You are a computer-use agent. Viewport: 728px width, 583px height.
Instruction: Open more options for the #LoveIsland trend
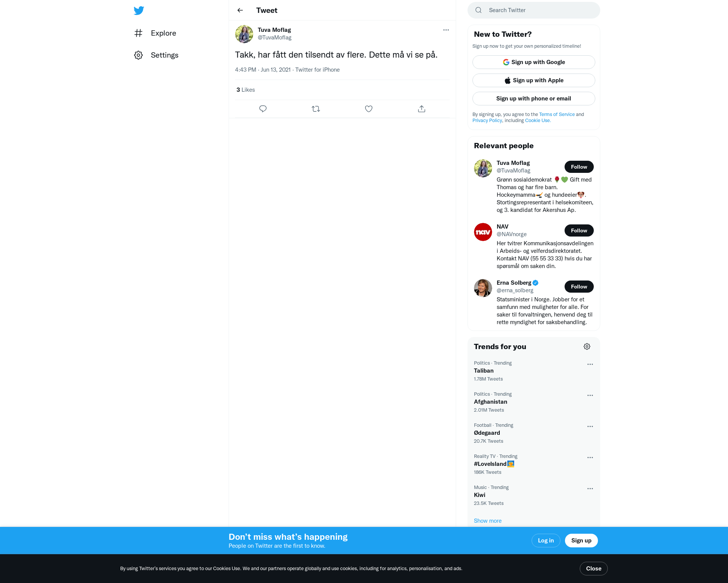pos(590,458)
